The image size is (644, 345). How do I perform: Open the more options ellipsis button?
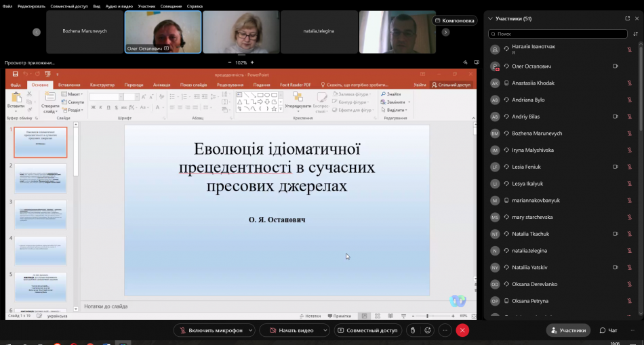pos(445,330)
